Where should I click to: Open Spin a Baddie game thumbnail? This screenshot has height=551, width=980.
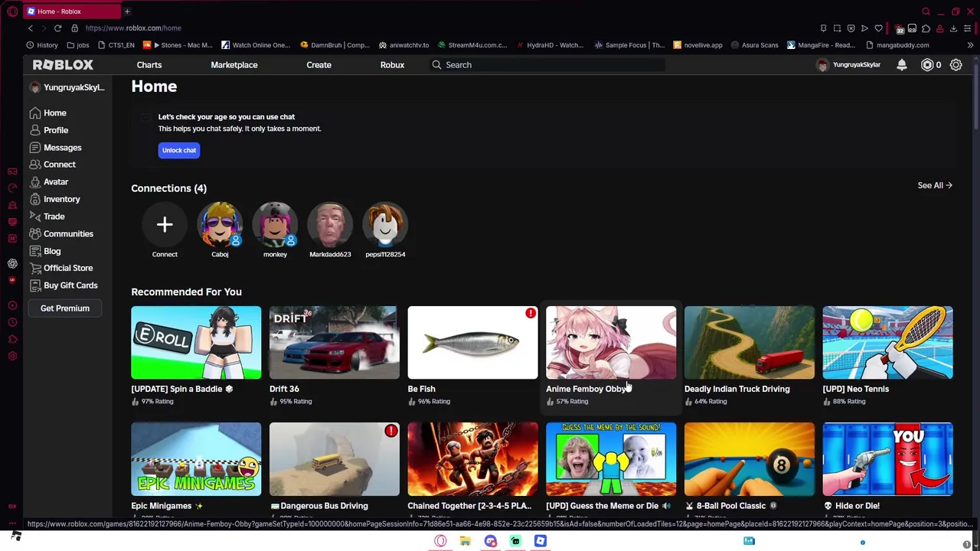[x=196, y=342]
